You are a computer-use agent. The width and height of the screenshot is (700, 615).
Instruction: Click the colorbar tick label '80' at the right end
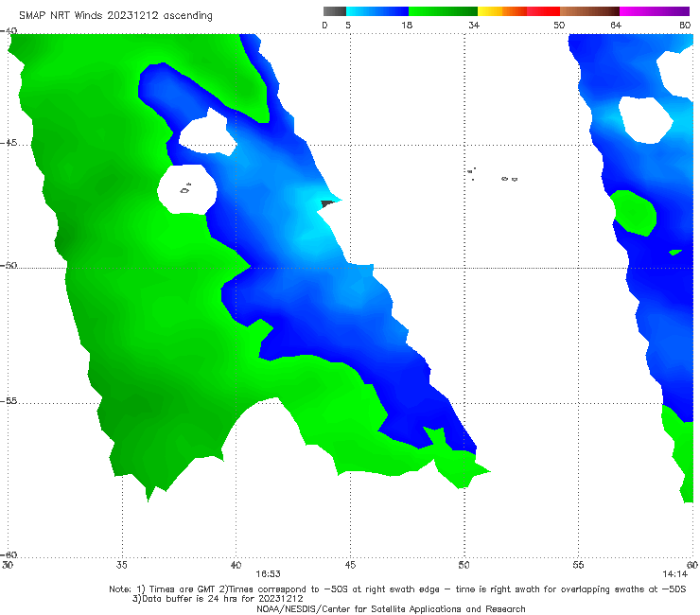[x=685, y=25]
